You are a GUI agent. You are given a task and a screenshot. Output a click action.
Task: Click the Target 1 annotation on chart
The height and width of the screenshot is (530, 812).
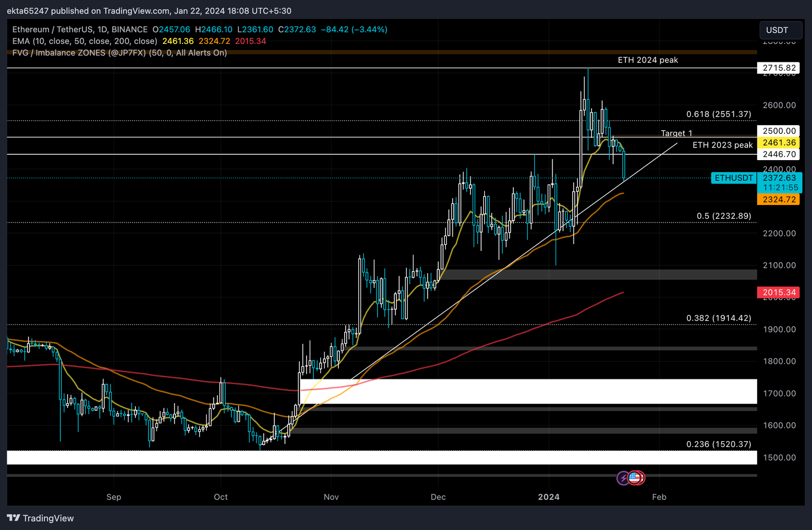point(676,133)
